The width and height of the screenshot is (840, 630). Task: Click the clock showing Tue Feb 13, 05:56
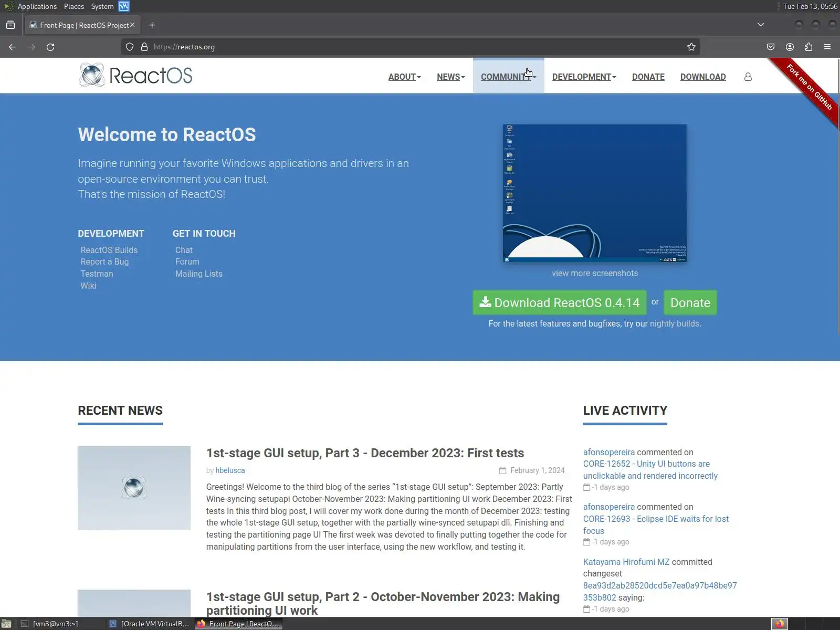[x=810, y=6]
